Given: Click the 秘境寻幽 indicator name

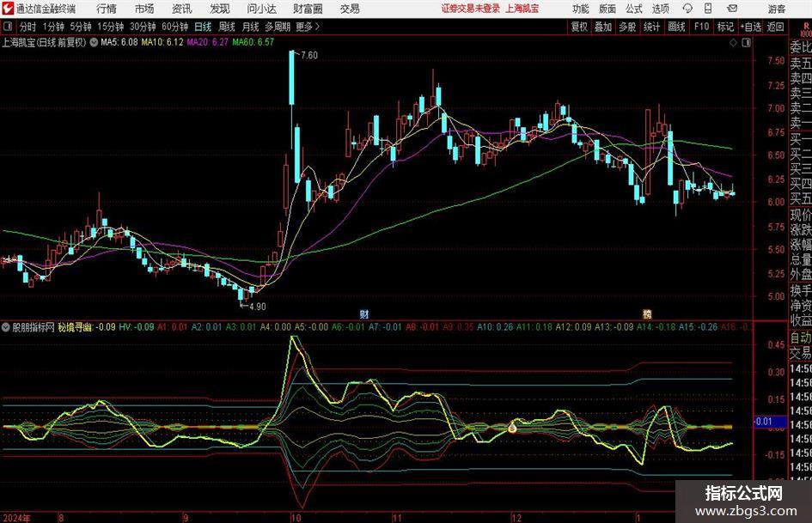Looking at the screenshot, I should (75, 326).
